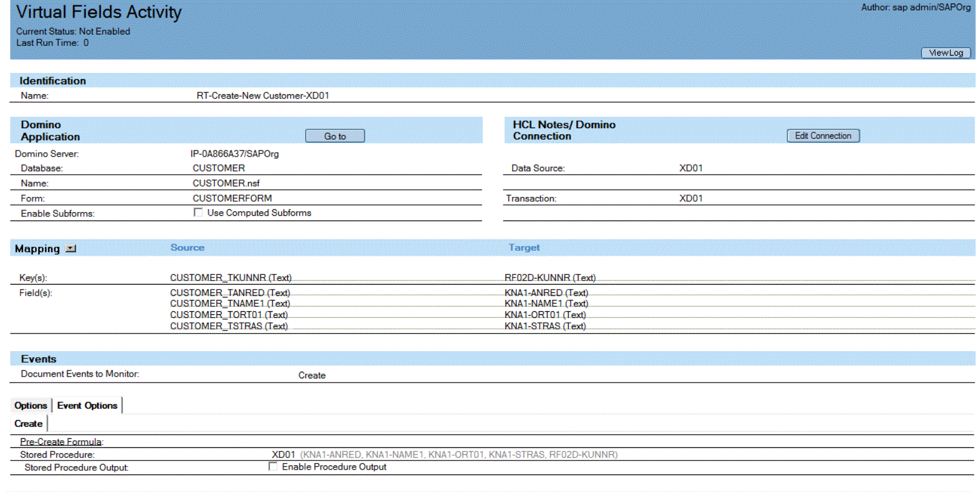
Task: Open the Pre-Create Formula link
Action: [x=61, y=442]
